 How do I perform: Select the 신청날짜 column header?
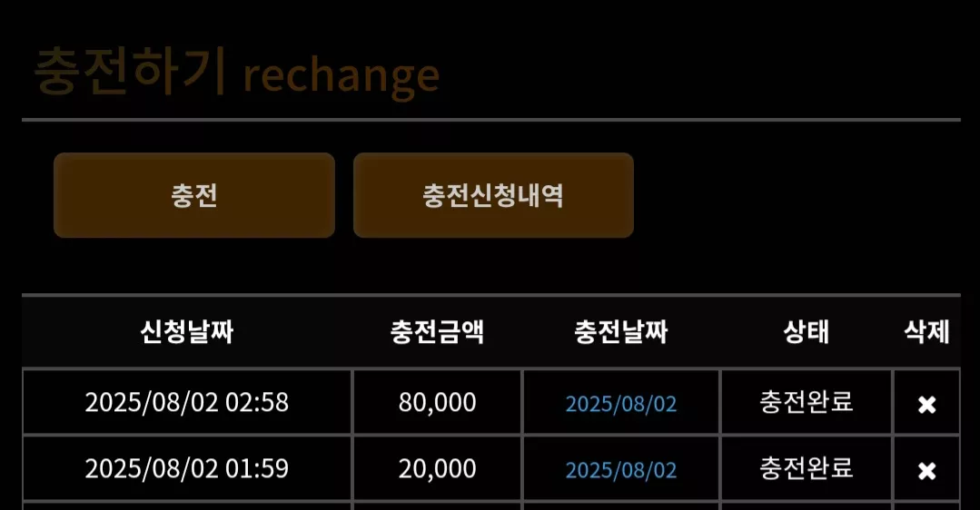pos(187,331)
